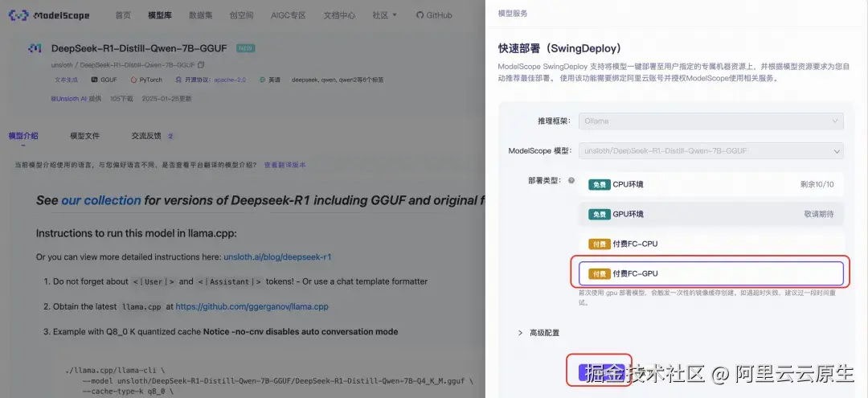
Task: Click the 105下载 download count
Action: [121, 99]
